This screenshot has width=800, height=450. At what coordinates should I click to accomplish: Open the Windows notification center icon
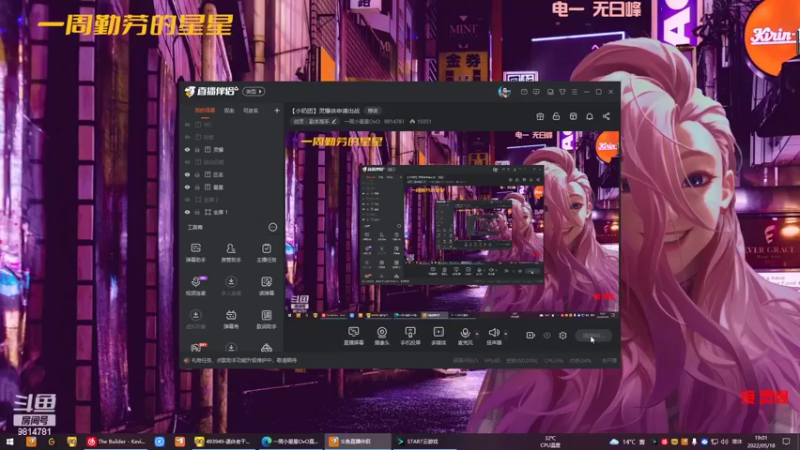click(786, 441)
